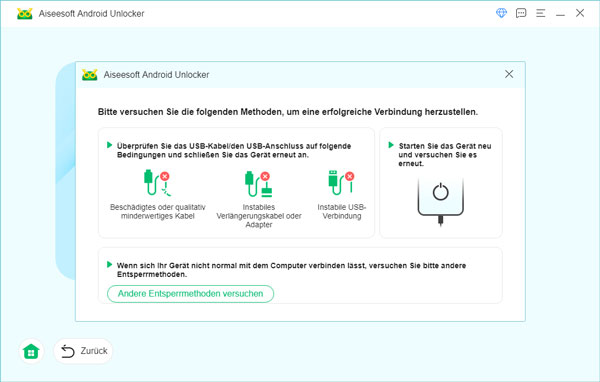This screenshot has width=600, height=382.
Task: Click Andere Entsperrmethoden versuchen button
Action: 191,294
